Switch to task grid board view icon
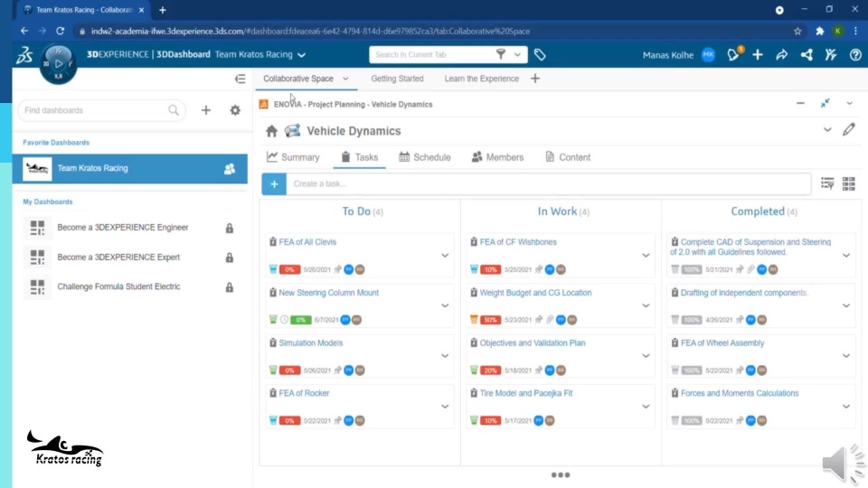This screenshot has height=488, width=868. (849, 183)
